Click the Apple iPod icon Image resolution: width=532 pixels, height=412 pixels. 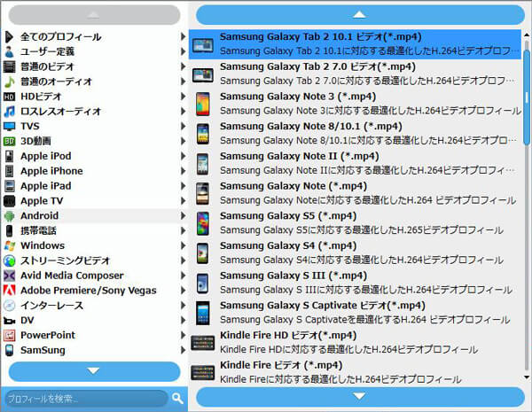(x=9, y=156)
